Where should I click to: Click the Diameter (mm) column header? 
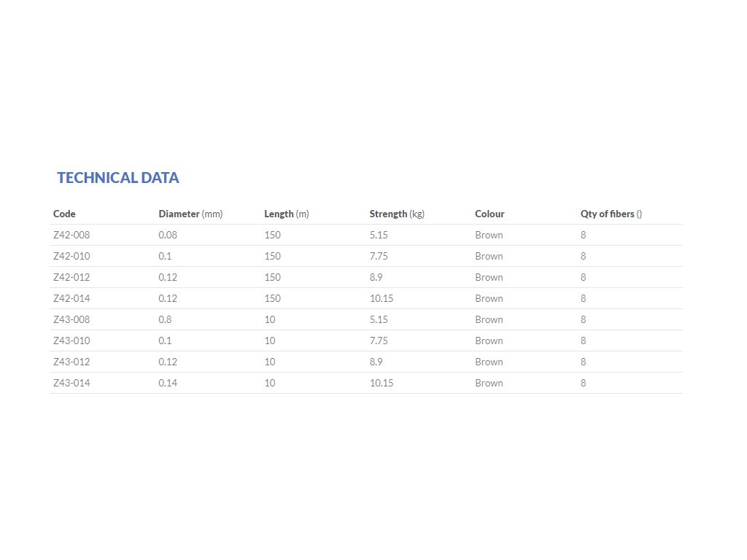190,214
